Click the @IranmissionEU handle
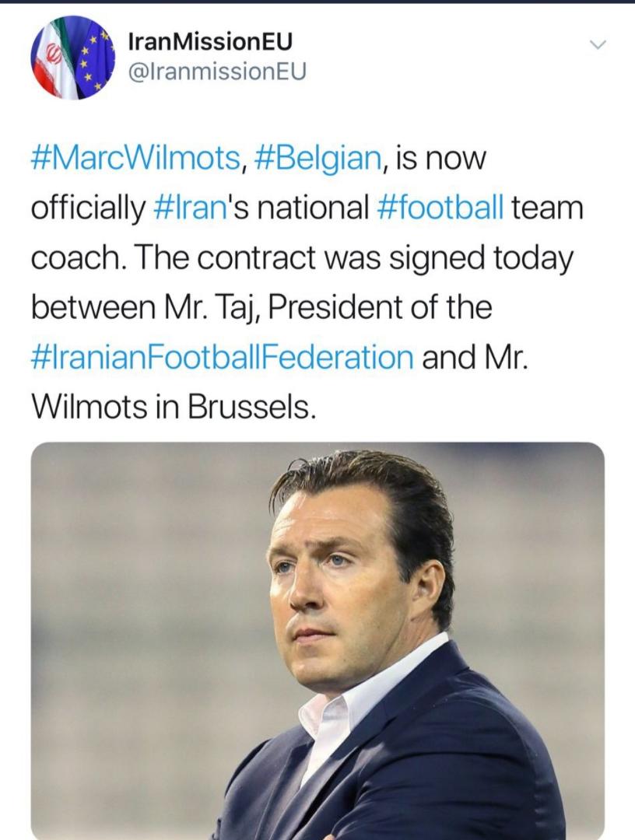The image size is (635, 840). click(x=216, y=72)
